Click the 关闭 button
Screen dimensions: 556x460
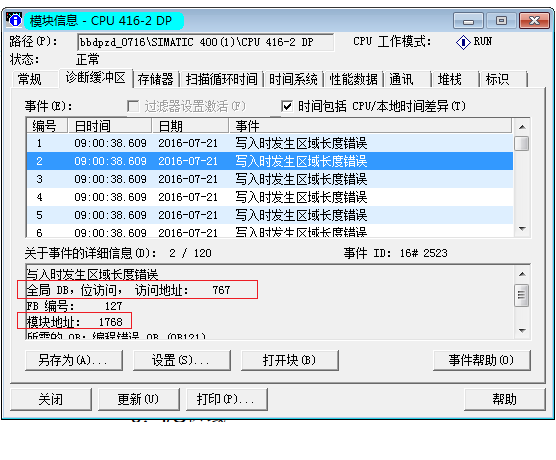(x=51, y=399)
